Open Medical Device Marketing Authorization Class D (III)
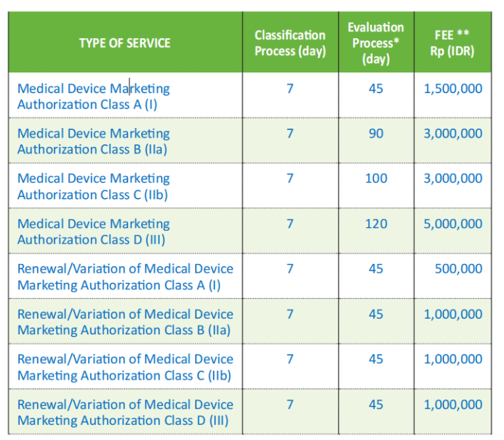The image size is (504, 440). (93, 232)
